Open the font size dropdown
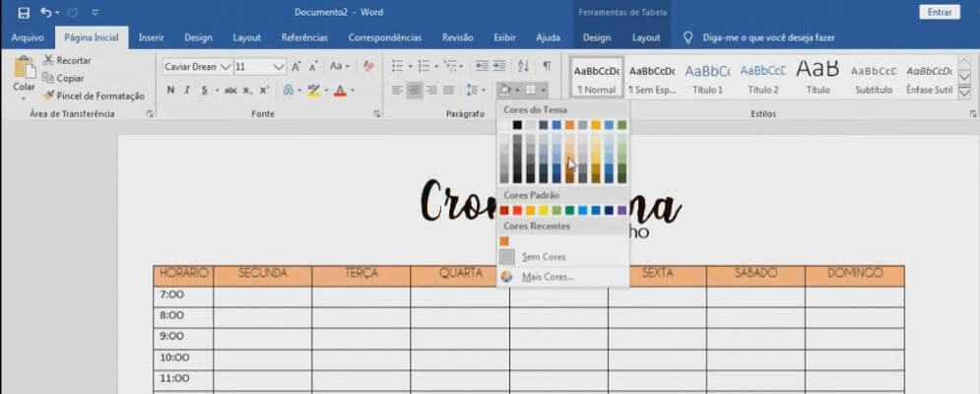This screenshot has height=394, width=980. point(279,66)
